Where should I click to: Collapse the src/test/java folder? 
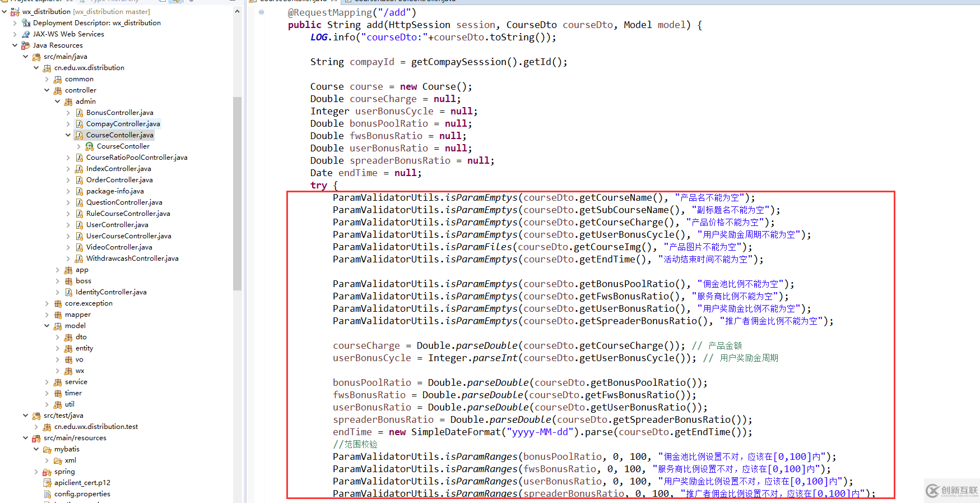point(26,416)
